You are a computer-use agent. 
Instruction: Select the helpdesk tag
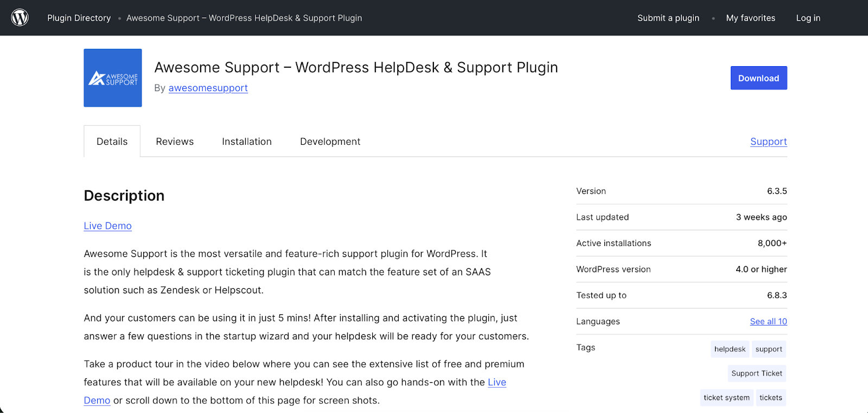[x=730, y=349]
